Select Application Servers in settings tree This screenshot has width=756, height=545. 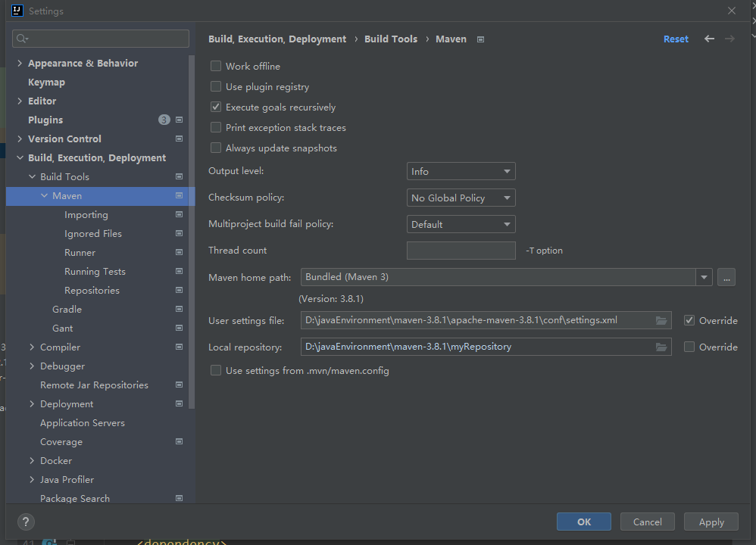83,423
